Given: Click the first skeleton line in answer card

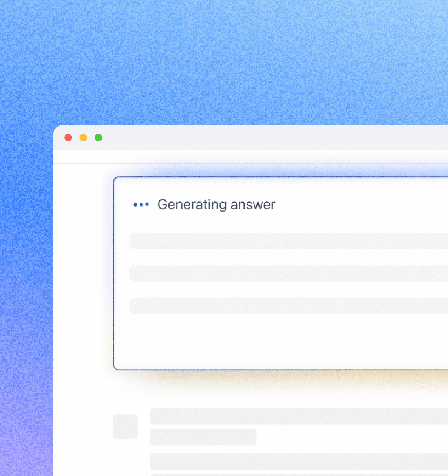Looking at the screenshot, I should tap(287, 241).
